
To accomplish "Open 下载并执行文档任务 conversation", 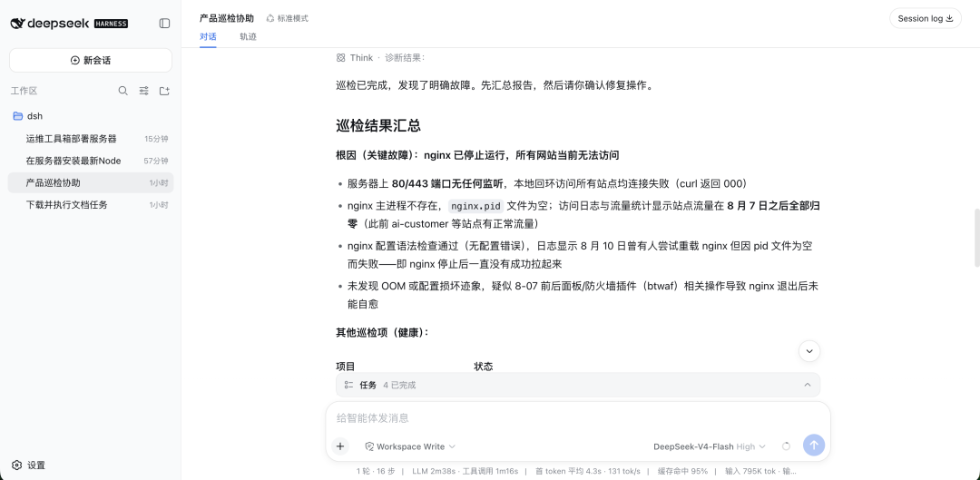I will (x=91, y=204).
